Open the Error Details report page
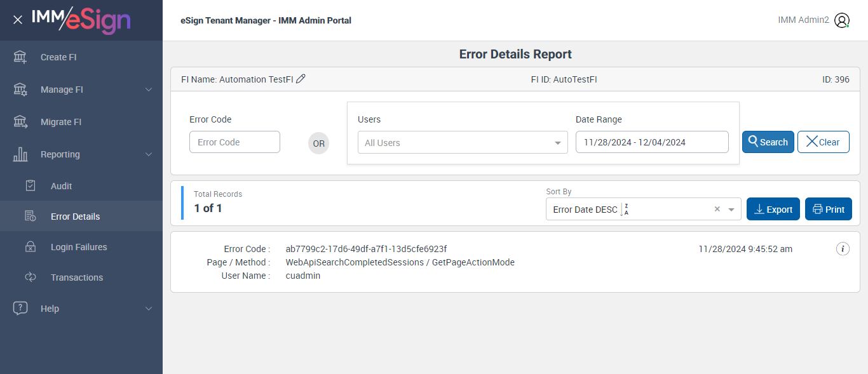The image size is (868, 374). 75,217
